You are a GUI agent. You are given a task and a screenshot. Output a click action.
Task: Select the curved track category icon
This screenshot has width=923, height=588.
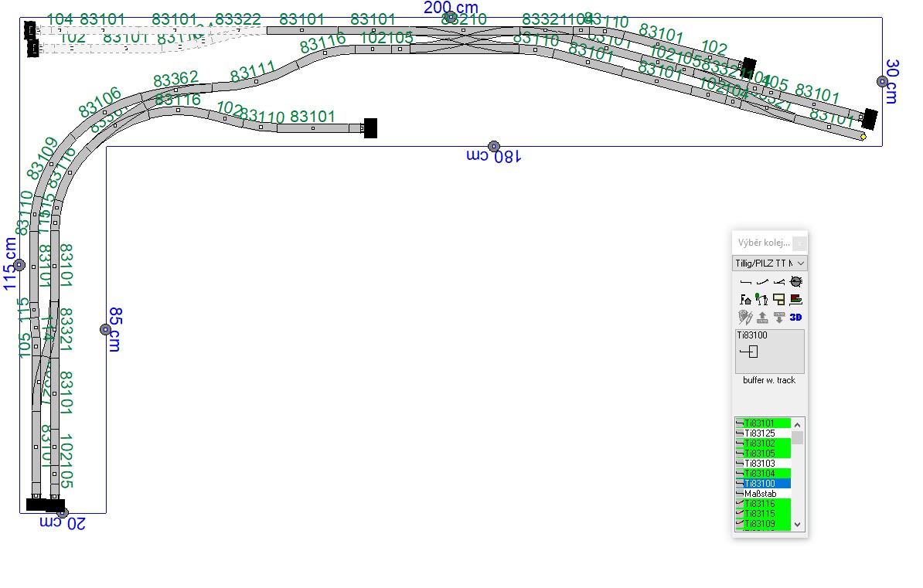point(761,282)
